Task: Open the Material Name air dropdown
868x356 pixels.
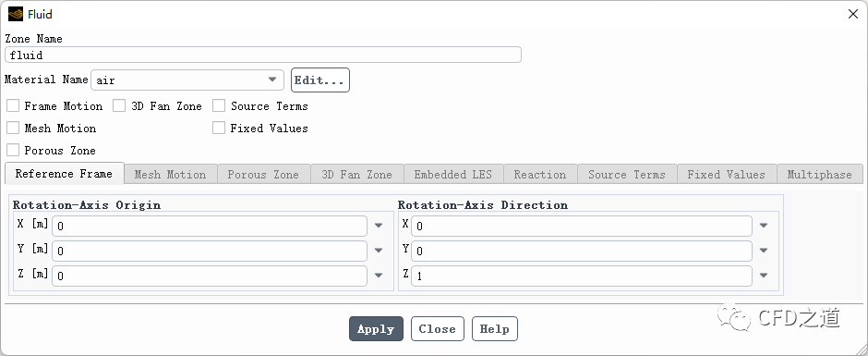Action: coord(187,80)
